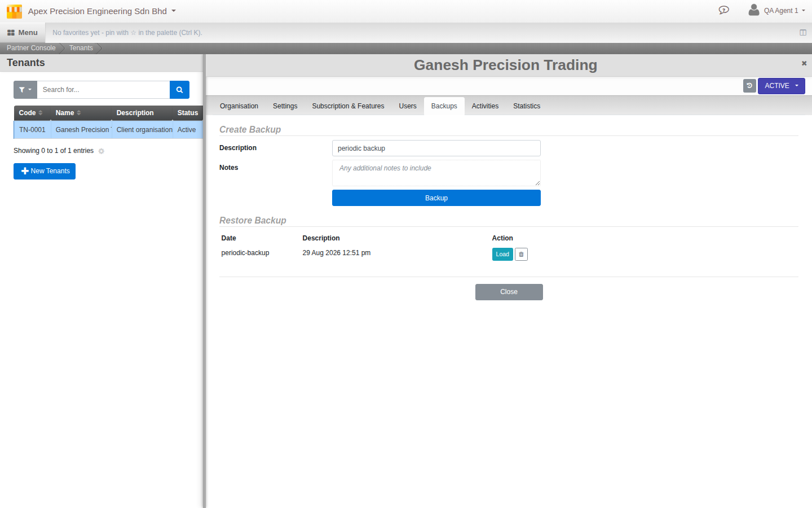Image resolution: width=812 pixels, height=508 pixels.
Task: Focus the tenant search field
Action: pyautogui.click(x=103, y=90)
